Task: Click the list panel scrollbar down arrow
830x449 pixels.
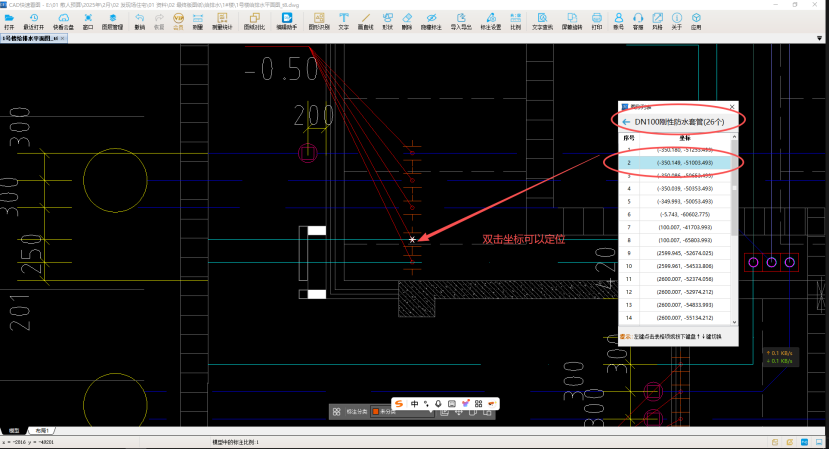Action: [x=734, y=322]
